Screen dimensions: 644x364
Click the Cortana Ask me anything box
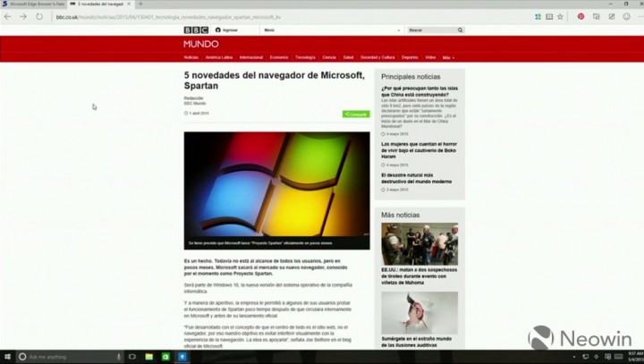point(70,357)
